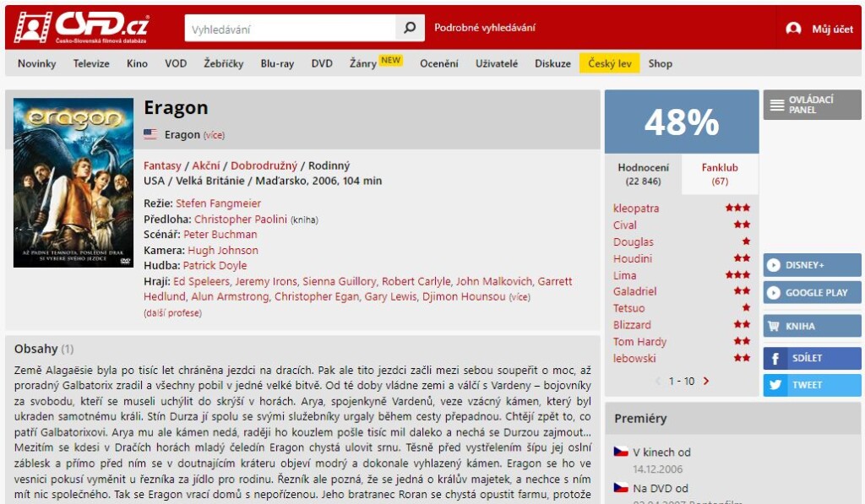
Task: Expand (další profese) credits
Action: click(172, 312)
